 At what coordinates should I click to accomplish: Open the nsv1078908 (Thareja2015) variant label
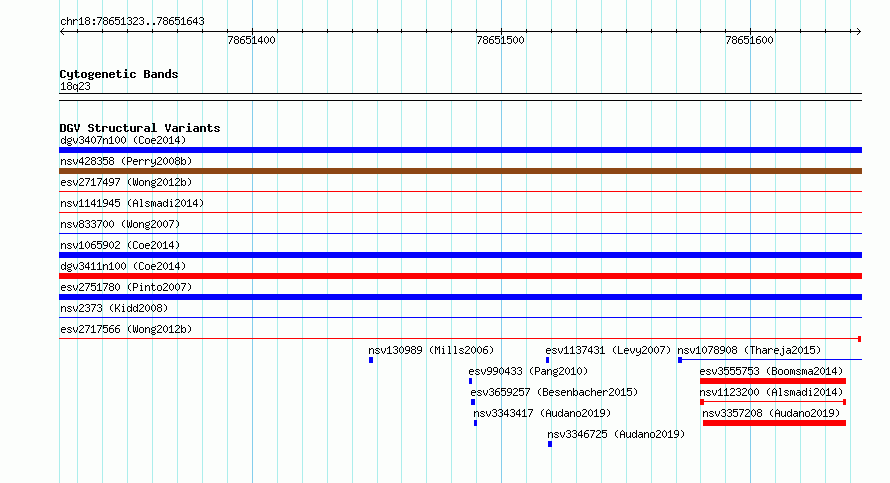tap(749, 350)
